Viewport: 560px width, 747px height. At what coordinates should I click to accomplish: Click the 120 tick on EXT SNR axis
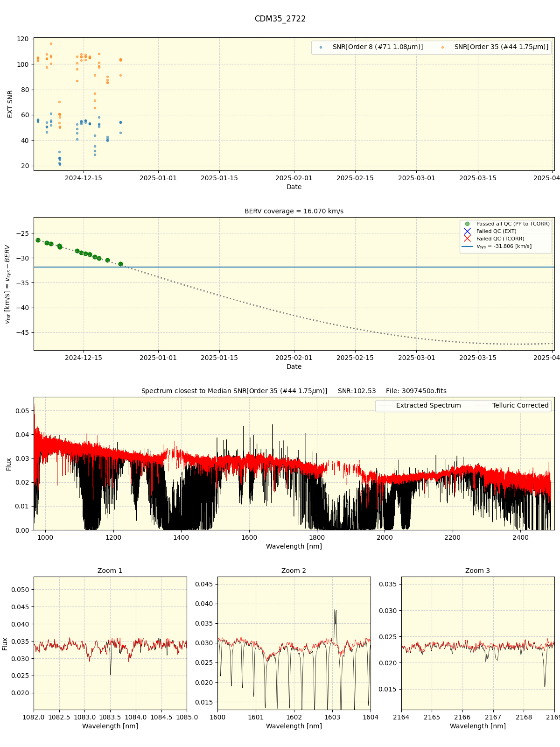(23, 39)
